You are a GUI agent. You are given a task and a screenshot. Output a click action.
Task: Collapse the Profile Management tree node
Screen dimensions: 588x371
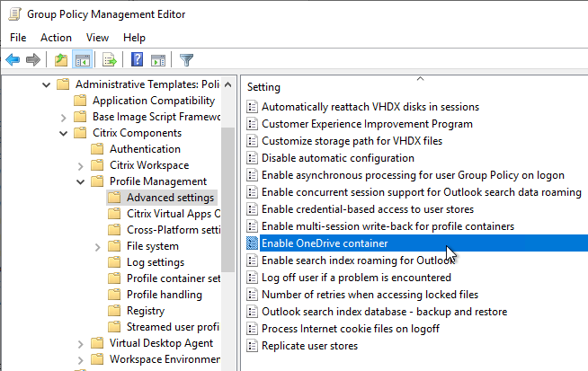[x=80, y=181]
